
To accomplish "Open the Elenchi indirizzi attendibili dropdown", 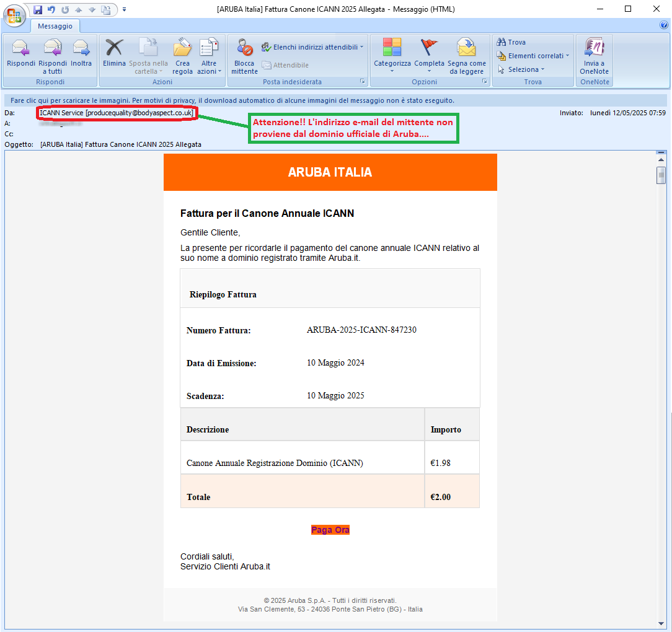I will point(312,47).
